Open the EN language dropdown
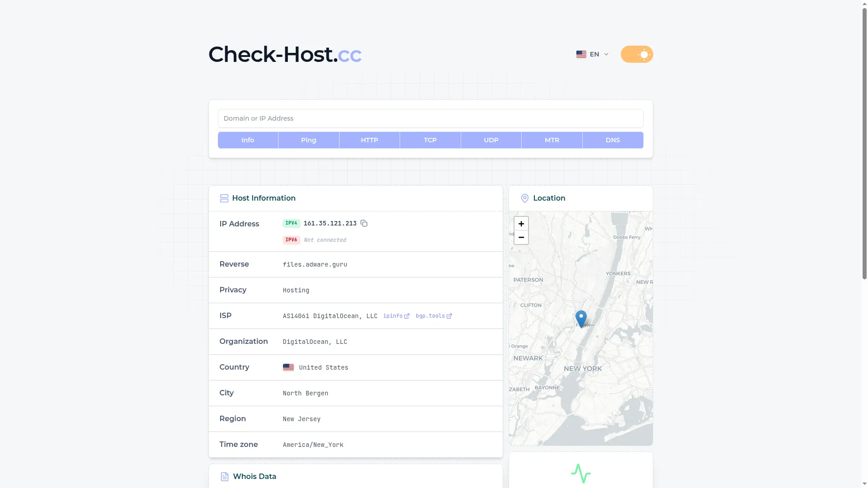 pyautogui.click(x=593, y=54)
